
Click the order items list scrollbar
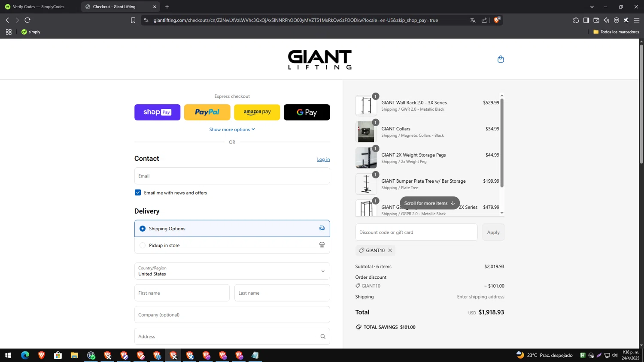[x=502, y=143]
